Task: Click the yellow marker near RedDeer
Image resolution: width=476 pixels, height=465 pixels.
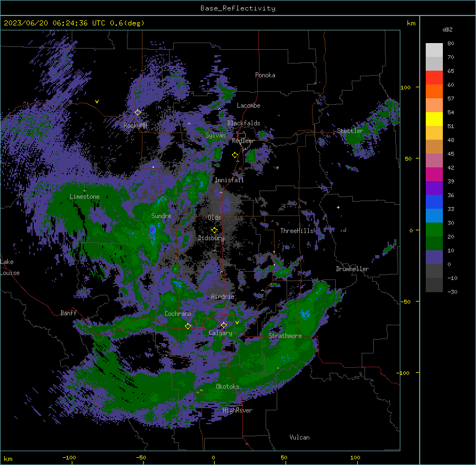Action: 235,155
